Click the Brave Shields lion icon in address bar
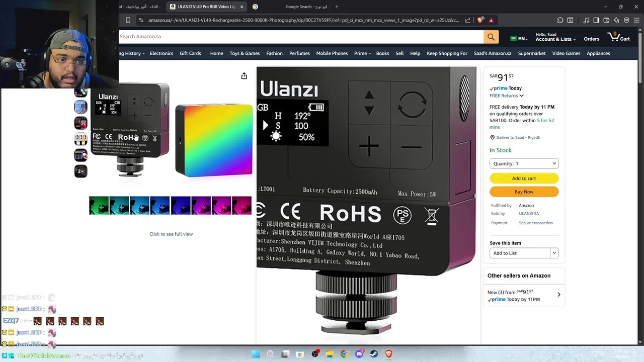644x362 pixels. tap(480, 20)
